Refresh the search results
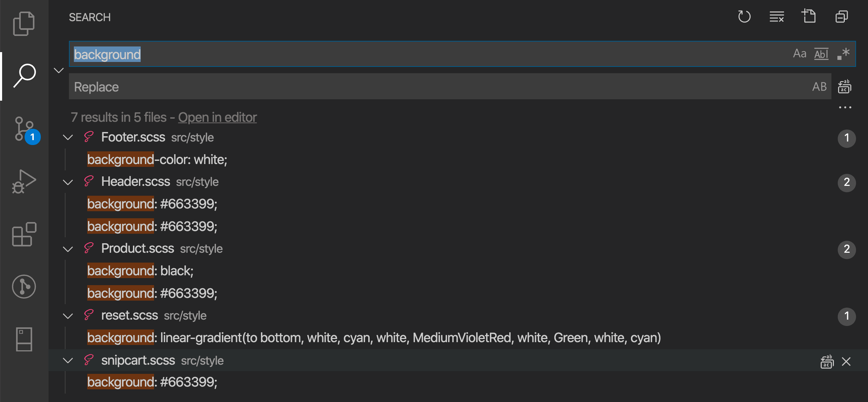868x402 pixels. pos(744,17)
